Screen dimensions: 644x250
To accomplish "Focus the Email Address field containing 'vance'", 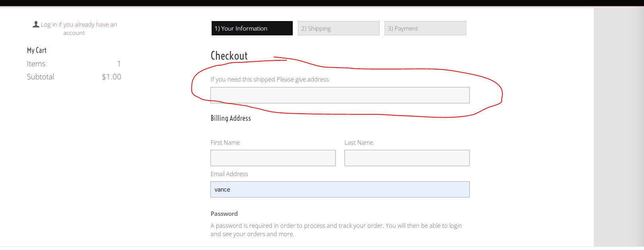I will (x=340, y=189).
